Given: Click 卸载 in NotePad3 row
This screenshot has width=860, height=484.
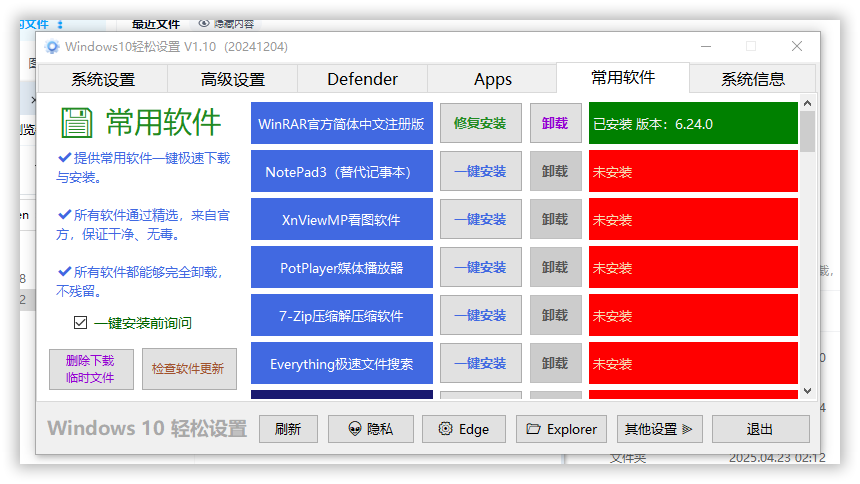Looking at the screenshot, I should tap(555, 172).
